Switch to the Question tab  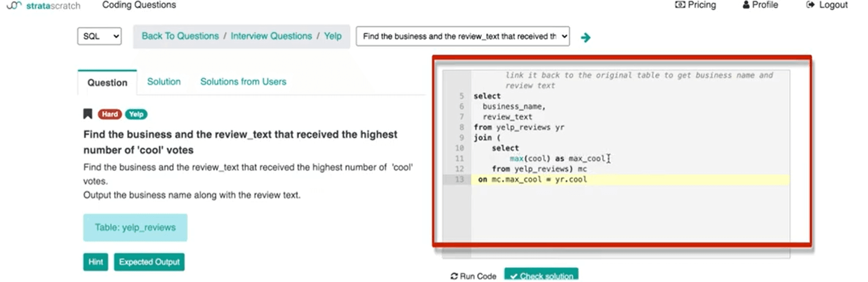(x=107, y=83)
